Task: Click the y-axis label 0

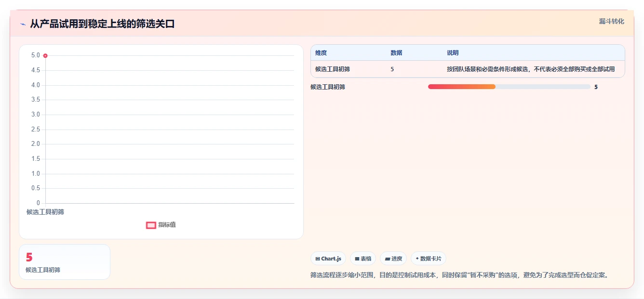Action: (39, 203)
